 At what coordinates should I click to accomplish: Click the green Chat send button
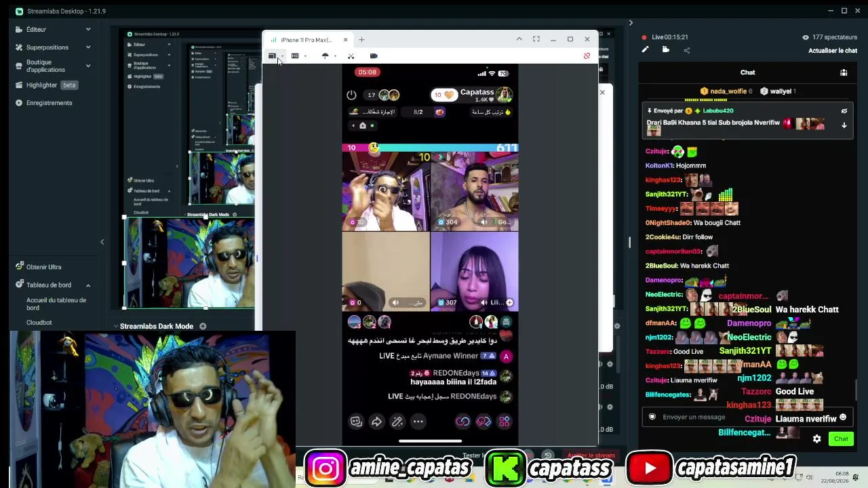[841, 439]
